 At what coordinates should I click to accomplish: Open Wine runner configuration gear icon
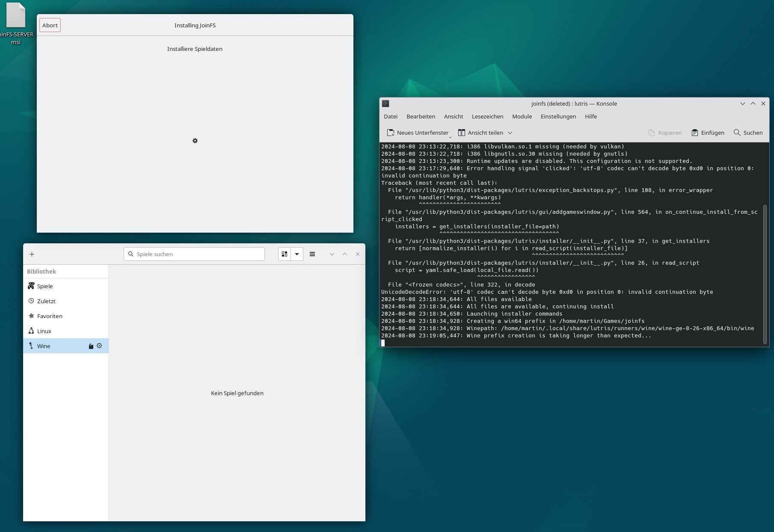pos(99,346)
